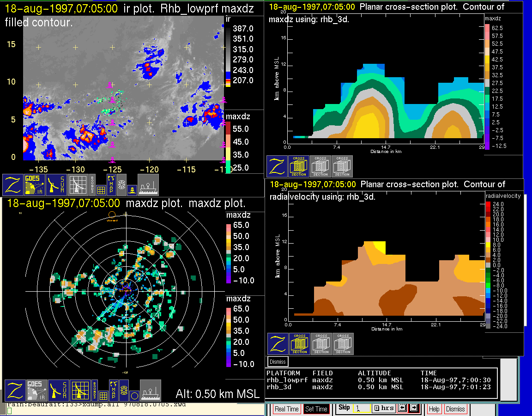Click the Z icon in radial velocity panel
Image resolution: width=532 pixels, height=416 pixels.
tap(278, 344)
